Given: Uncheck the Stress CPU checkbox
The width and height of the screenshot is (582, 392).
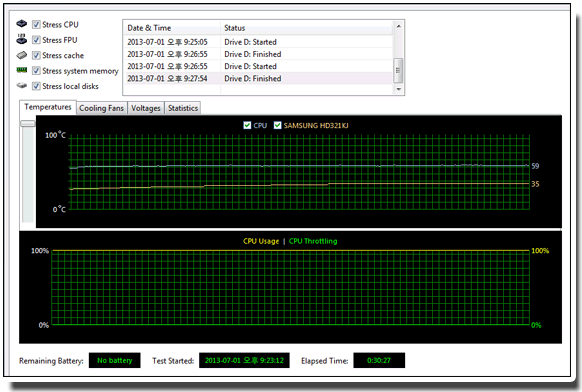Looking at the screenshot, I should (36, 24).
